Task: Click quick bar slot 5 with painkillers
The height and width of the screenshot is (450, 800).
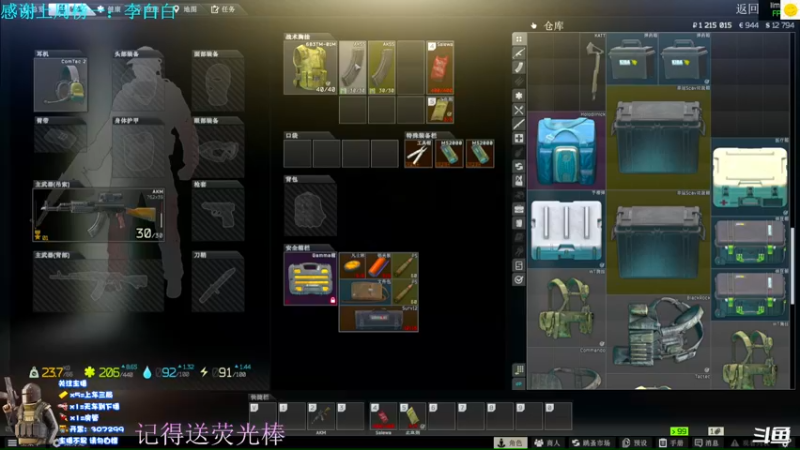Action: pos(413,415)
